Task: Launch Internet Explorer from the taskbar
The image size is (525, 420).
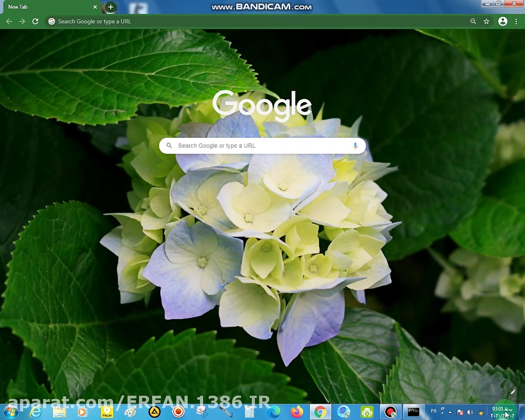Action: pyautogui.click(x=36, y=412)
